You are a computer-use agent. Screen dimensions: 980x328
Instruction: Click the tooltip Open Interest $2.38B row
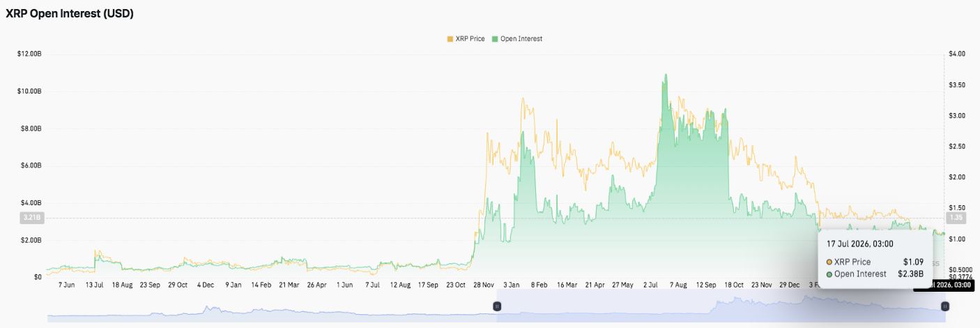[x=875, y=274]
